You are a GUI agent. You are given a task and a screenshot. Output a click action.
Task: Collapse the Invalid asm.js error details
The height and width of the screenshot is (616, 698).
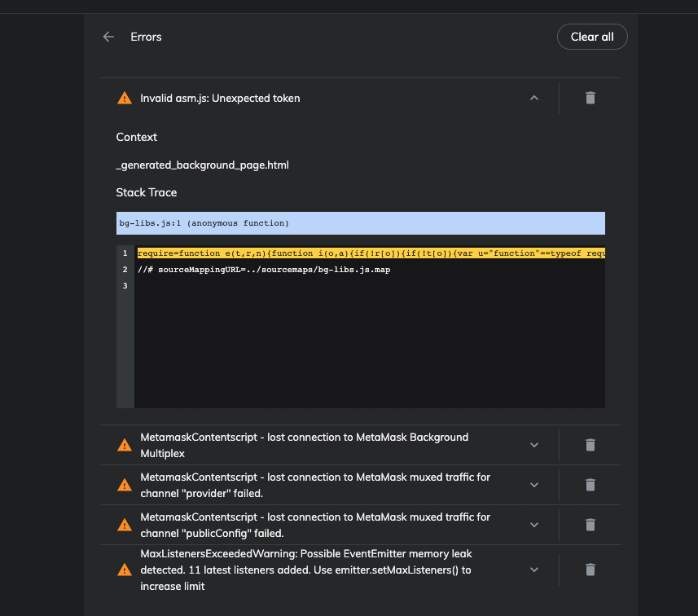[x=534, y=98]
